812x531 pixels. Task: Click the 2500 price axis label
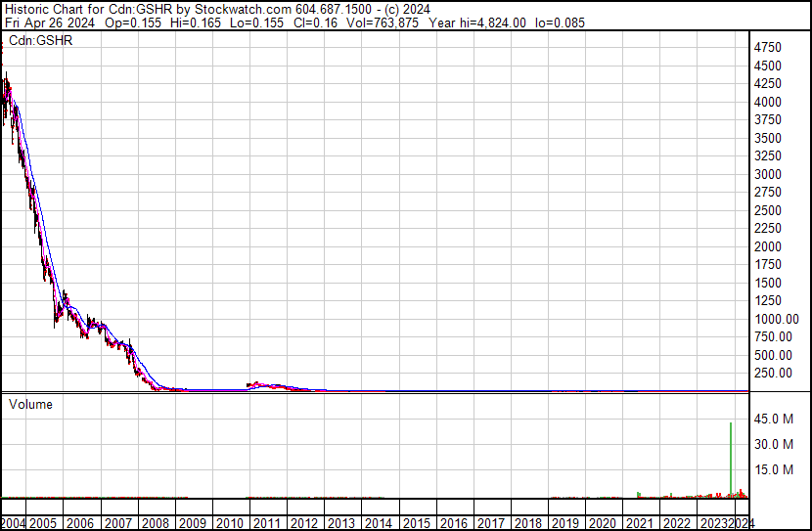(x=768, y=210)
